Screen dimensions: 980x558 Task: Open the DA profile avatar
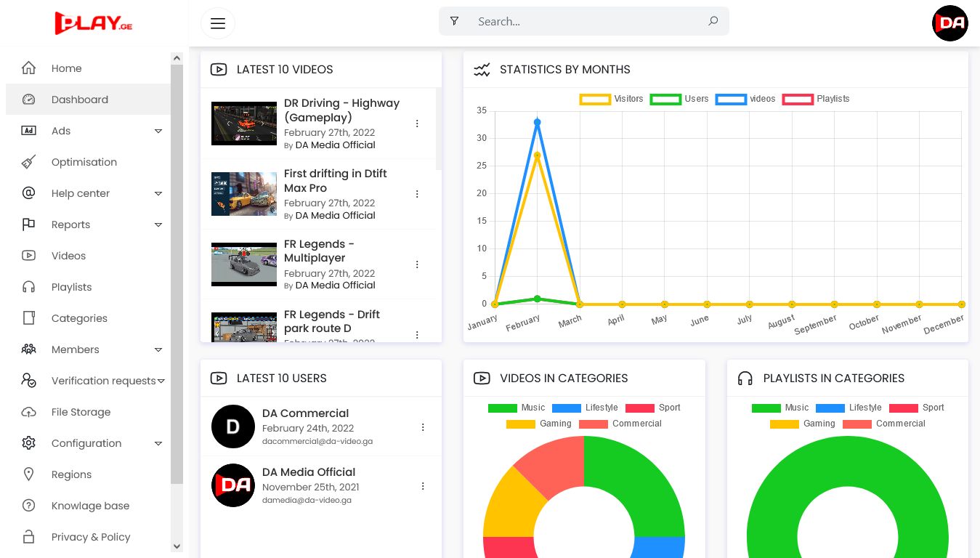click(949, 23)
